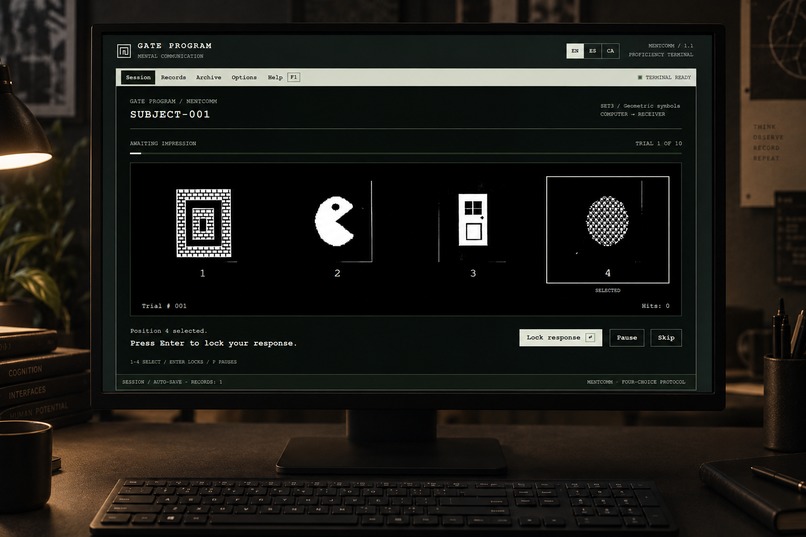This screenshot has width=806, height=537.
Task: Click the 'GATE PROGRAM / MENTCOMM' breadcrumb
Action: pyautogui.click(x=173, y=101)
